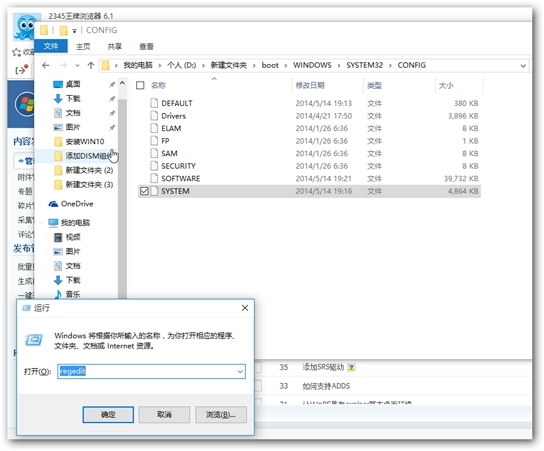Confirm Run dialog with 确定
This screenshot has height=451, width=544.
[x=108, y=415]
